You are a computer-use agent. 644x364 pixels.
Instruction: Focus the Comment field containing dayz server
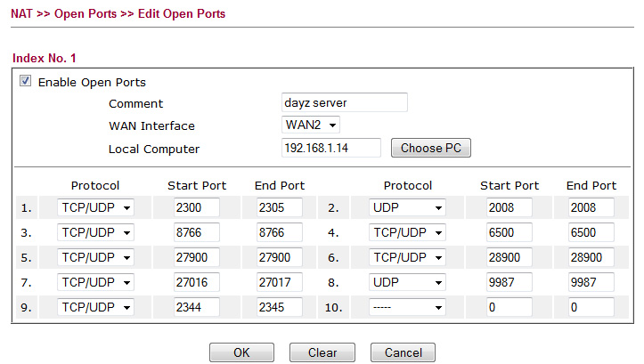coord(345,102)
